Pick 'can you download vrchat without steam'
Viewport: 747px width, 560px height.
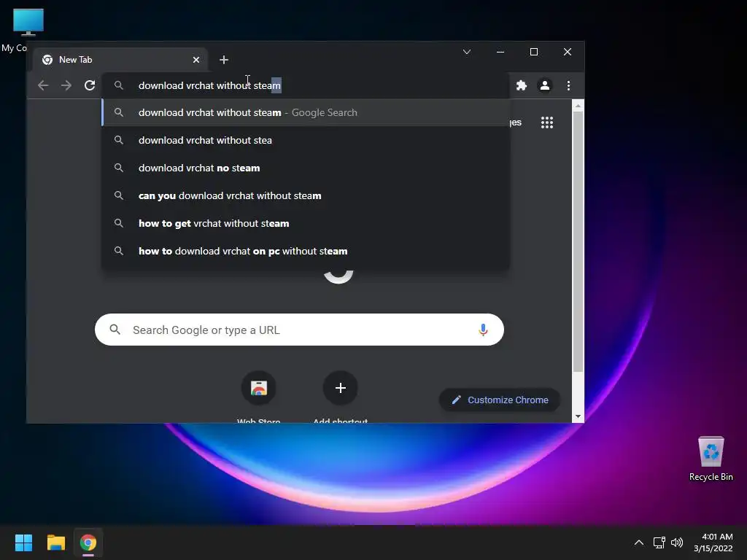[306, 195]
